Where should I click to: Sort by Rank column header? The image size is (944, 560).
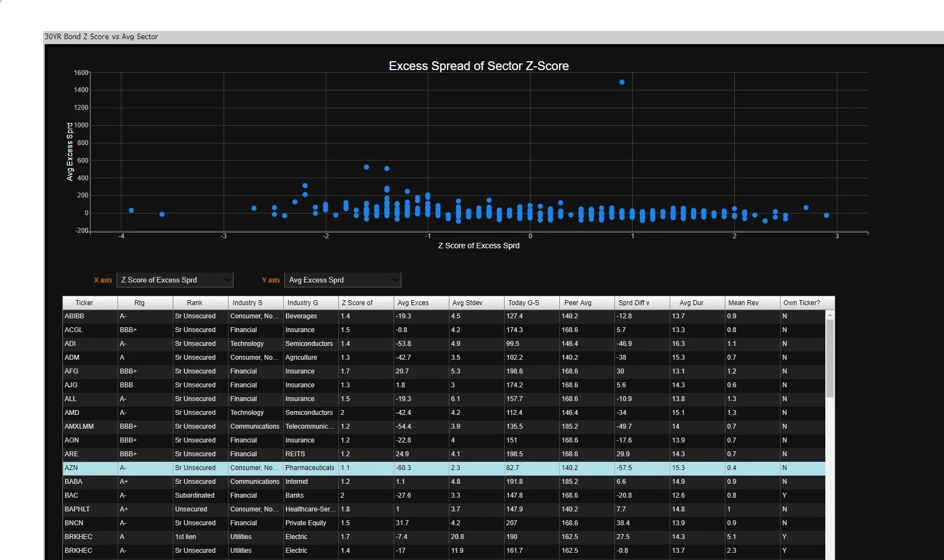tap(200, 303)
